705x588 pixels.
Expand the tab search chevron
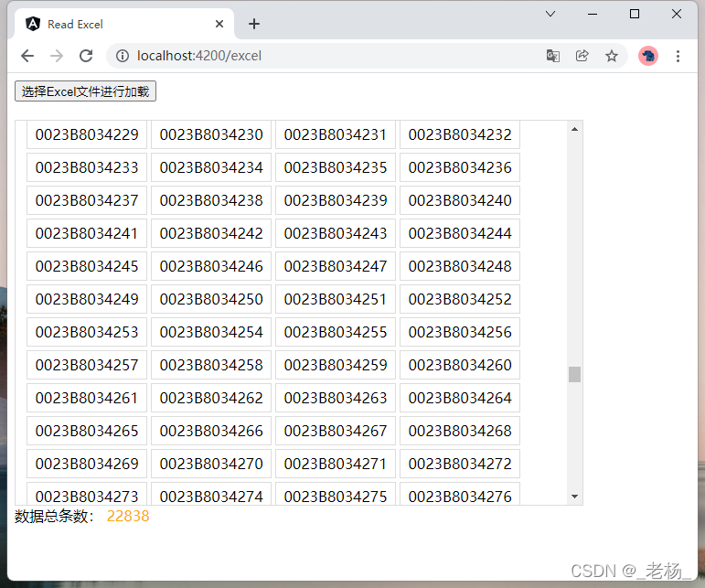point(550,14)
